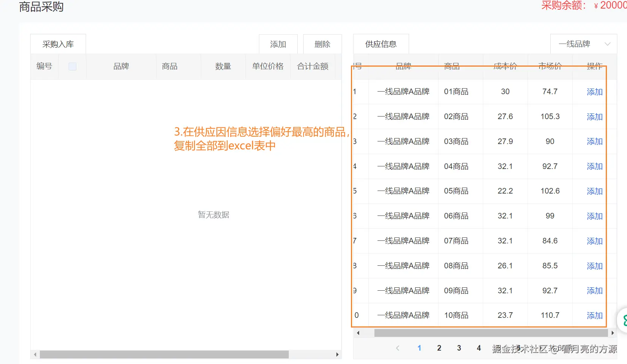Click the 单位价格 column header
This screenshot has height=364, width=627.
click(x=268, y=66)
